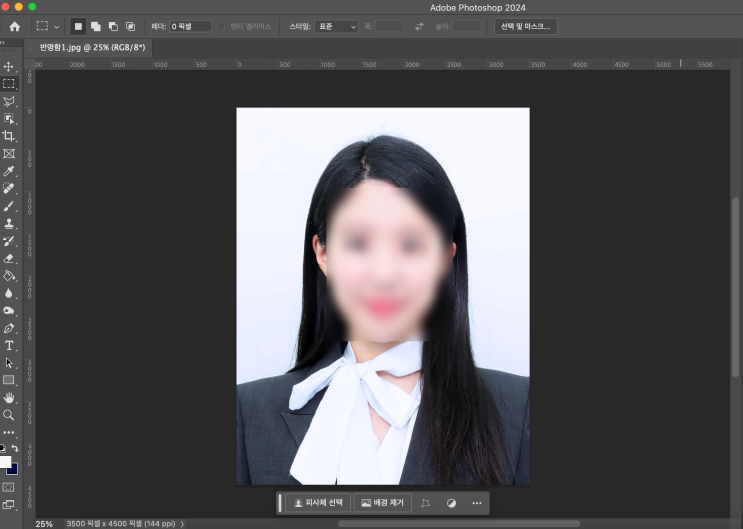Select the Paint Bucket tool

pos(9,275)
